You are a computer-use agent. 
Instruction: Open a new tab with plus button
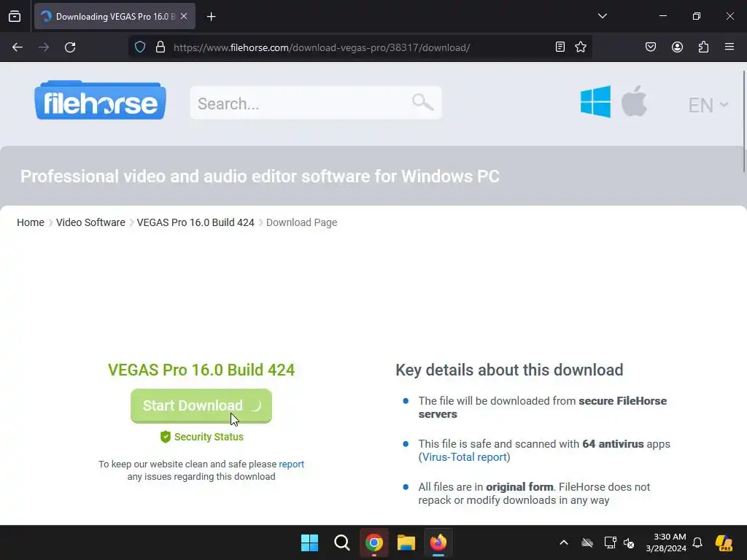[x=211, y=17]
